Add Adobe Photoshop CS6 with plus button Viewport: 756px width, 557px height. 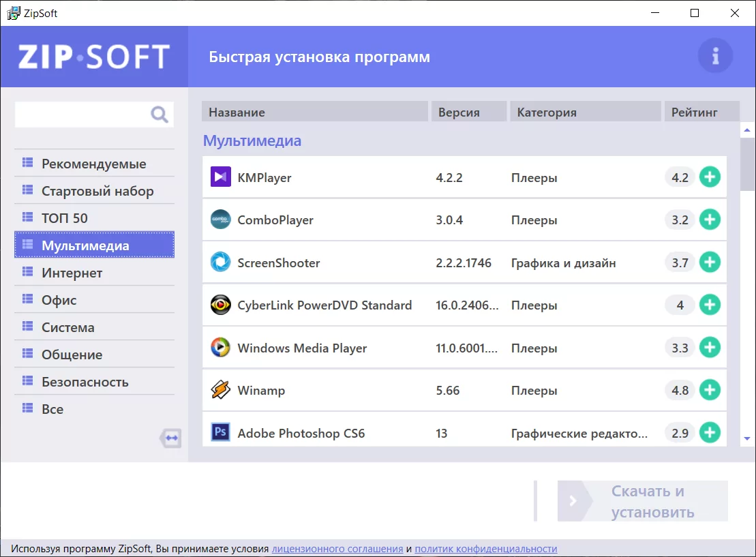pos(710,433)
